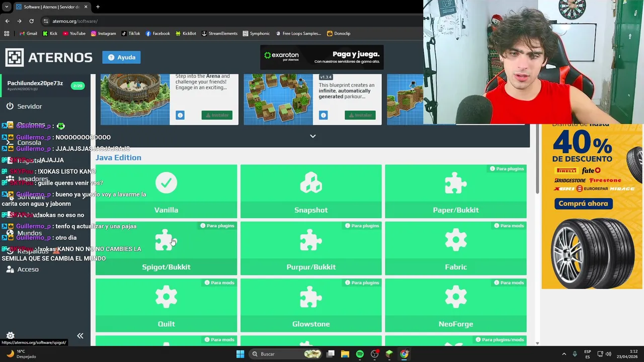Open Facebook bookmark

(x=157, y=34)
